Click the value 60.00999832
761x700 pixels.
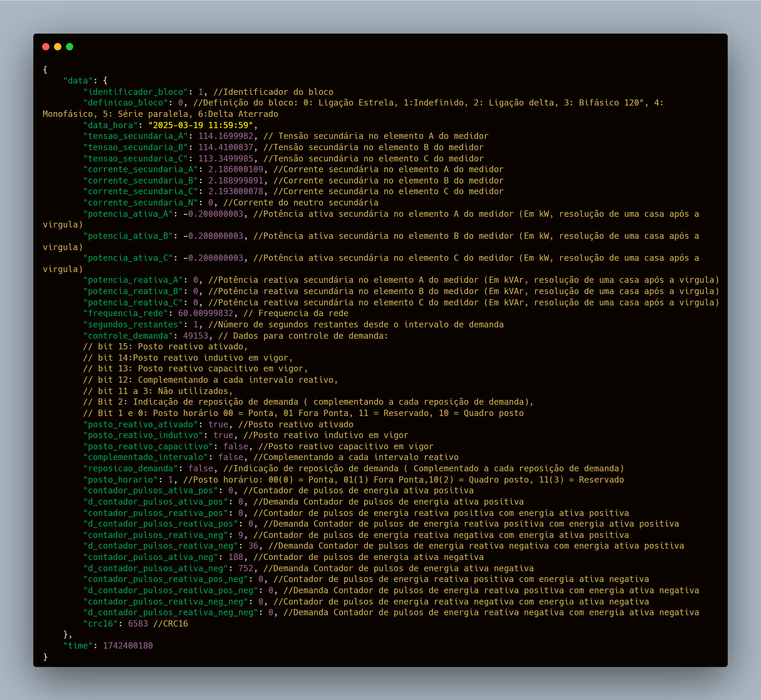point(206,313)
